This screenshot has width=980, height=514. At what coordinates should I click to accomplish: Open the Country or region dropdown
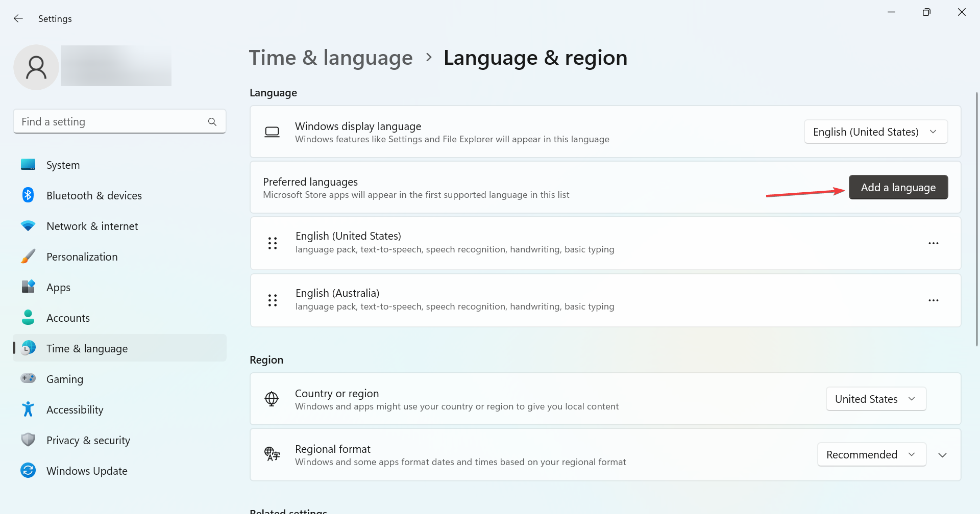click(875, 399)
